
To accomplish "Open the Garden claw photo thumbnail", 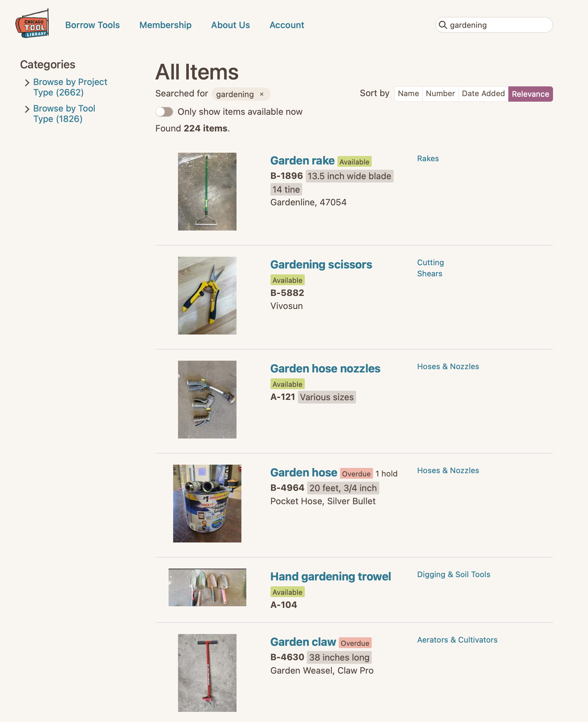I will point(207,673).
